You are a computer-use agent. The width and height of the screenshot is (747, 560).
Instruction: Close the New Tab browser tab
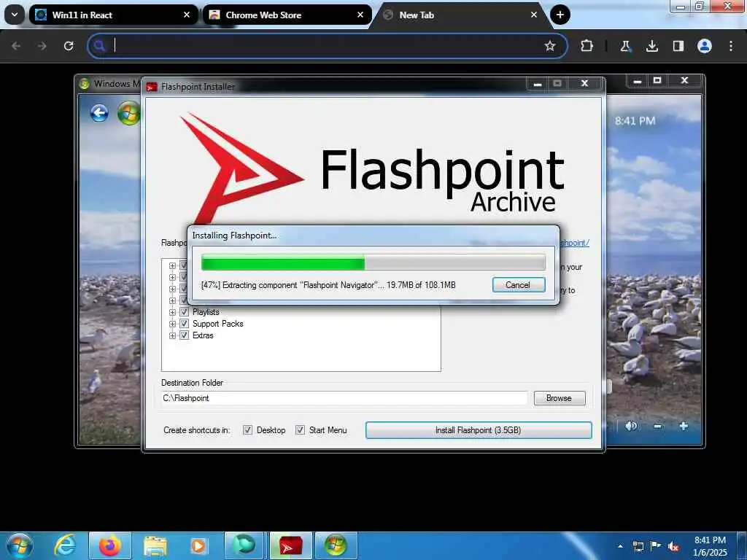[x=534, y=15]
